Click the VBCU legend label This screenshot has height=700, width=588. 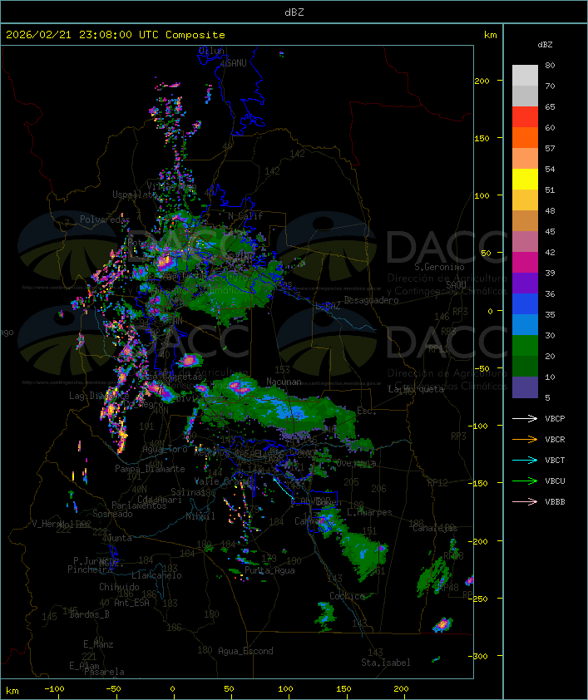coord(555,481)
